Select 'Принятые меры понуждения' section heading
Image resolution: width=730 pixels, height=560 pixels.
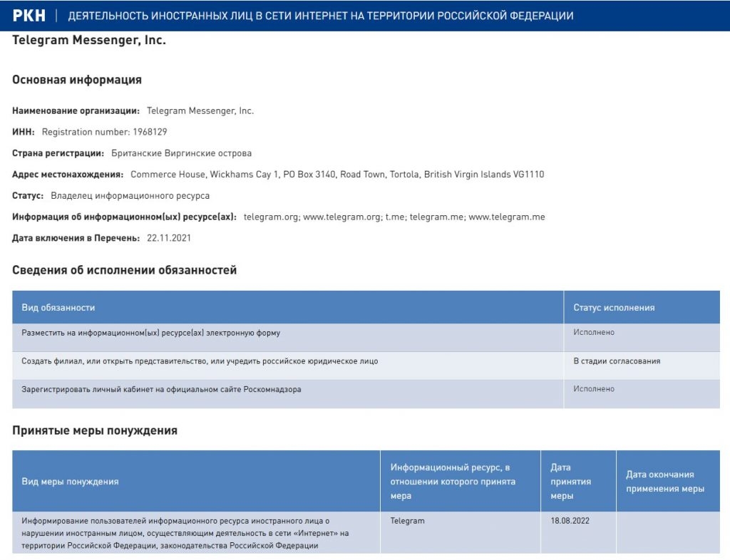(95, 431)
